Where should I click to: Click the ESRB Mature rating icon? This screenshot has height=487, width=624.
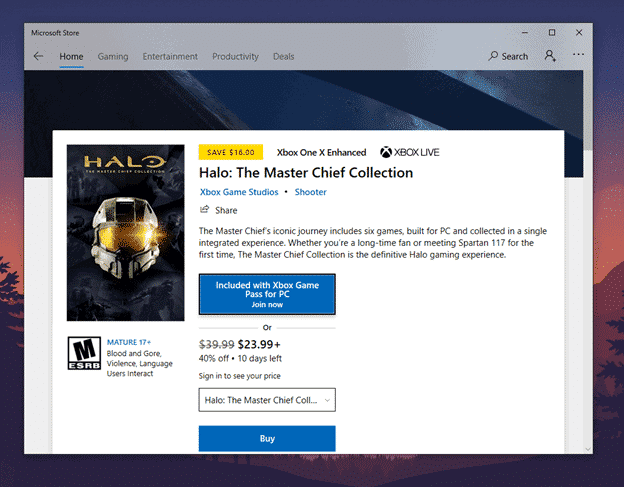pyautogui.click(x=84, y=353)
